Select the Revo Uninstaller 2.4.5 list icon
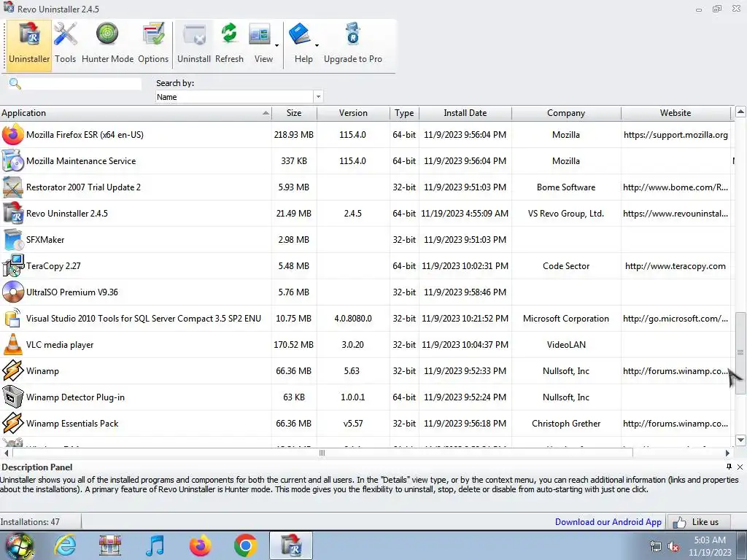 coord(13,214)
